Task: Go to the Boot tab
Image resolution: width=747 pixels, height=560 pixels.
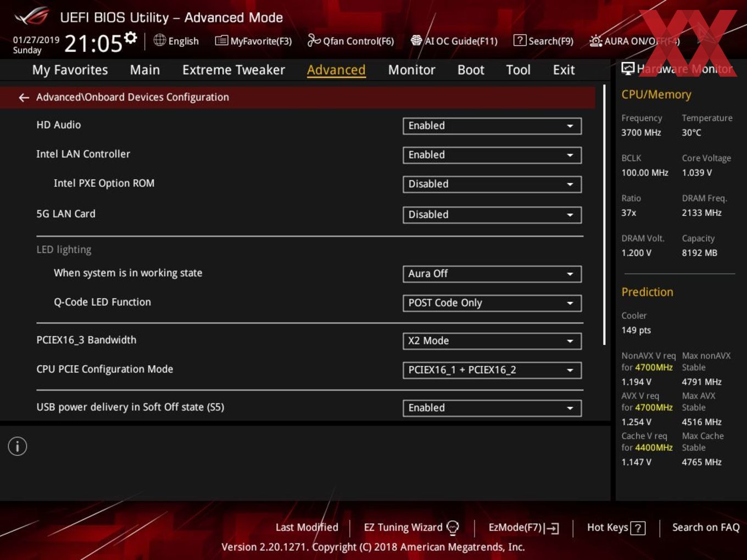Action: 471,70
